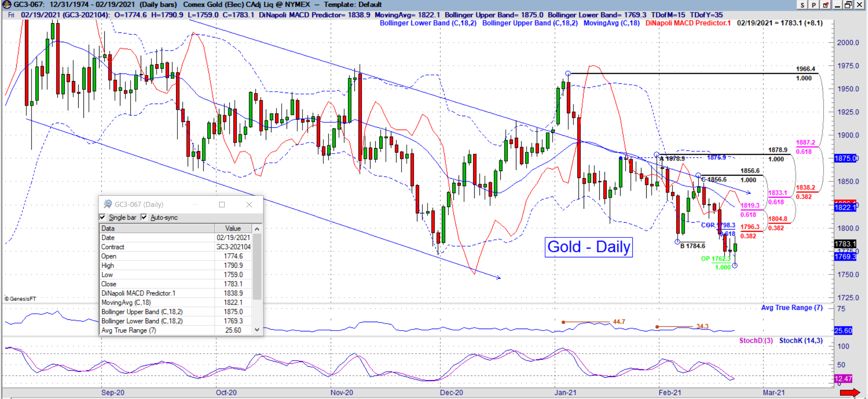The image size is (868, 399).
Task: Click the 02/19/2021 date value cell
Action: tap(233, 237)
